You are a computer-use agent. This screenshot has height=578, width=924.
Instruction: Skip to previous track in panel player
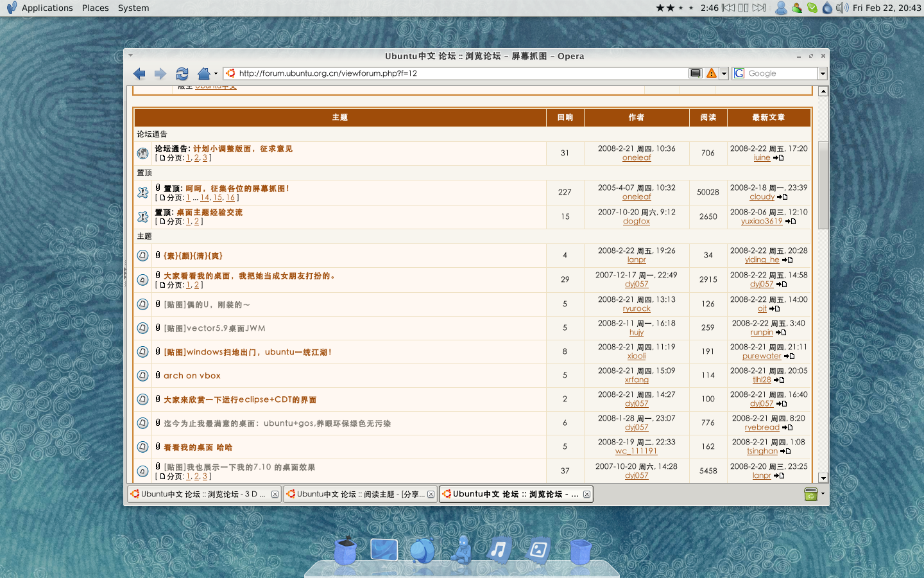tap(728, 8)
